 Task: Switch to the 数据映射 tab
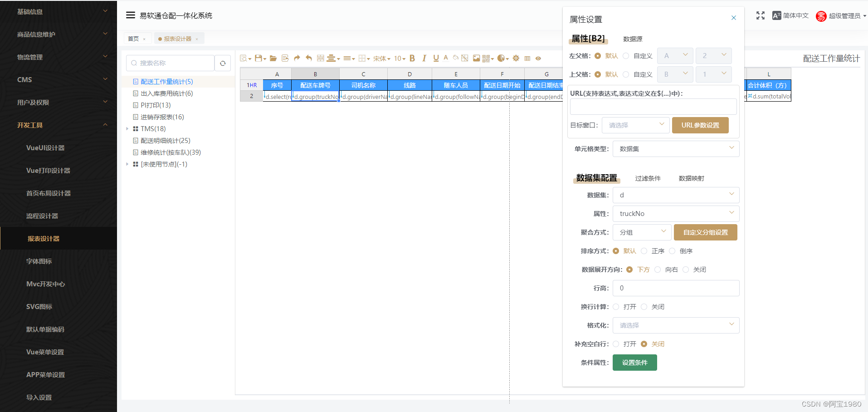click(x=691, y=178)
